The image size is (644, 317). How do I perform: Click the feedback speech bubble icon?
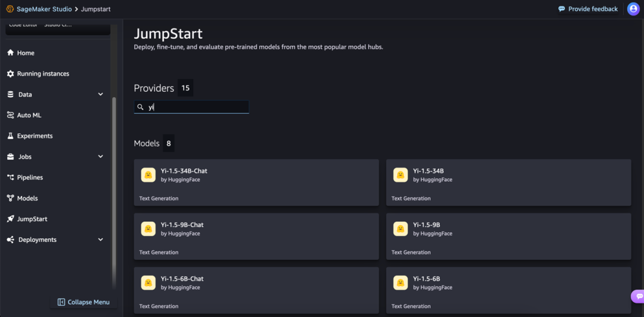(562, 8)
